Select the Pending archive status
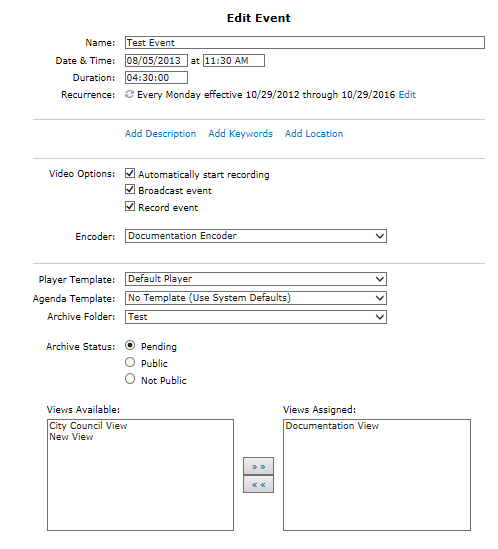 pyautogui.click(x=130, y=346)
